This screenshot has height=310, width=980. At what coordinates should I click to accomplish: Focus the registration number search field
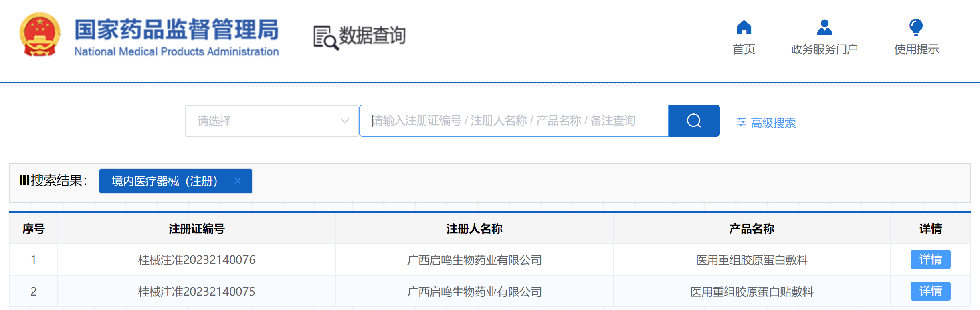point(514,121)
